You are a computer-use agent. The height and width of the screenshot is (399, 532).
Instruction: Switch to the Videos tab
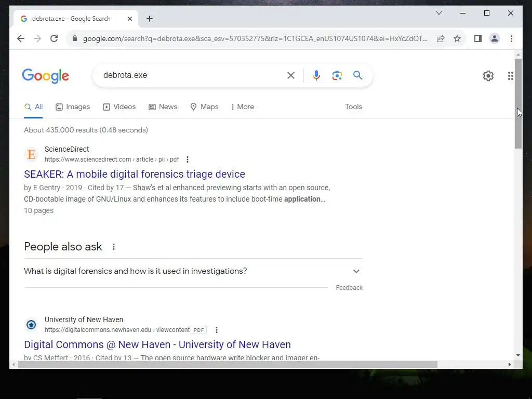[x=119, y=107]
